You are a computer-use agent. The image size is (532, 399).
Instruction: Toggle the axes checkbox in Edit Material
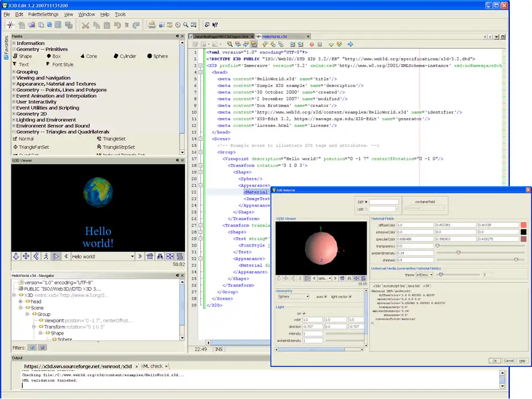click(x=325, y=296)
